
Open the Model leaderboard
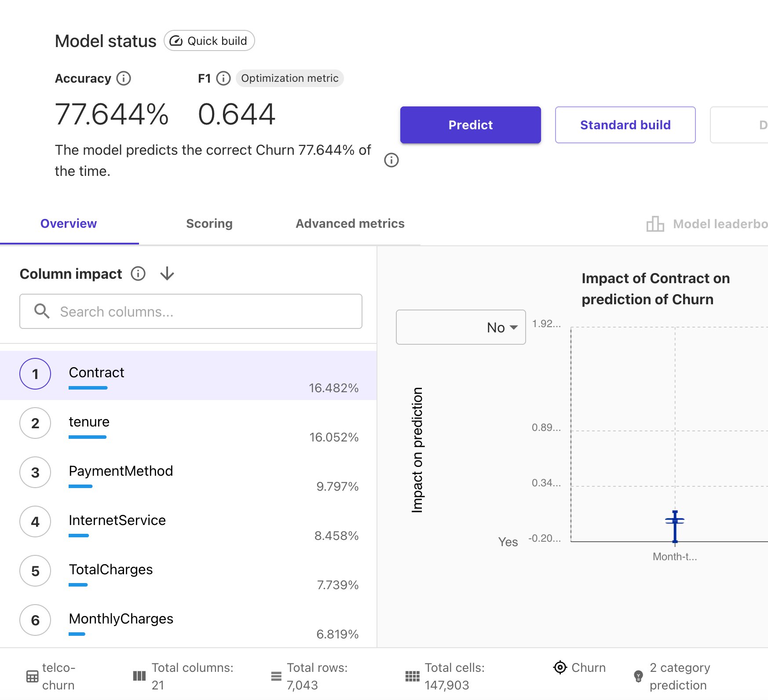point(707,224)
